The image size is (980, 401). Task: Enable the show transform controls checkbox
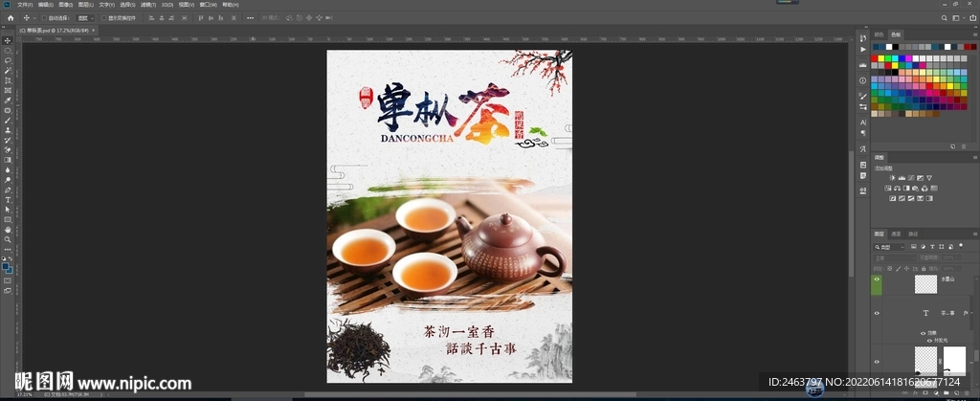(x=103, y=18)
